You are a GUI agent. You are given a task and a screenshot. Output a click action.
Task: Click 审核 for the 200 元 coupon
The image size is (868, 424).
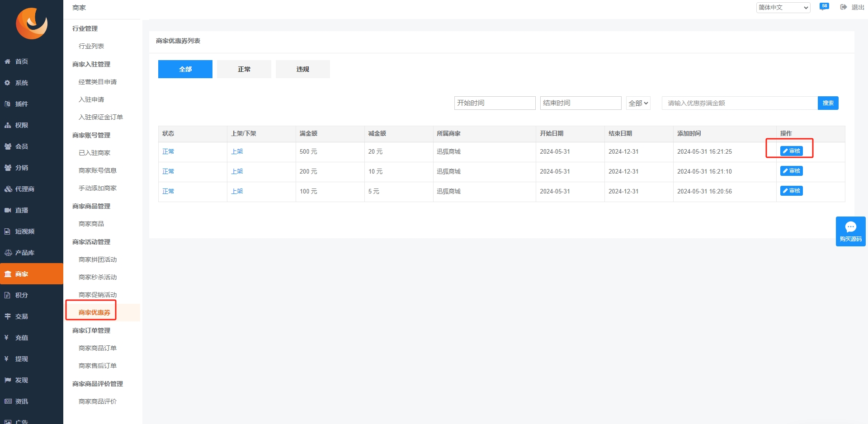792,171
